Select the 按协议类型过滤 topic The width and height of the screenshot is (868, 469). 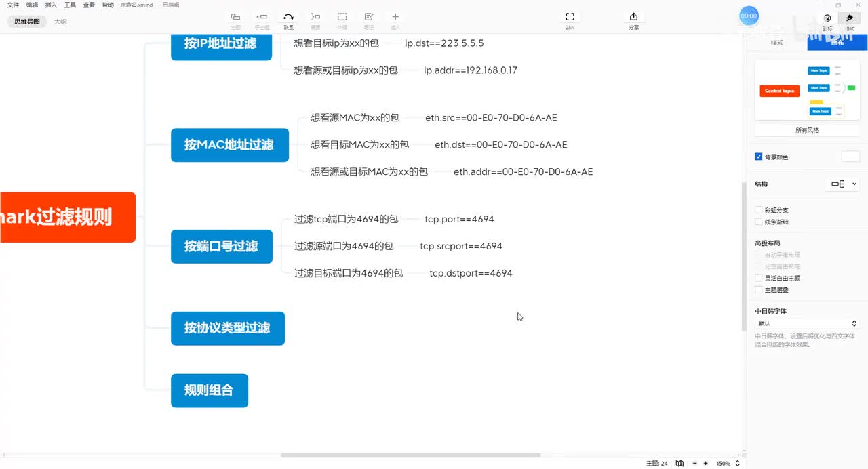tap(228, 328)
